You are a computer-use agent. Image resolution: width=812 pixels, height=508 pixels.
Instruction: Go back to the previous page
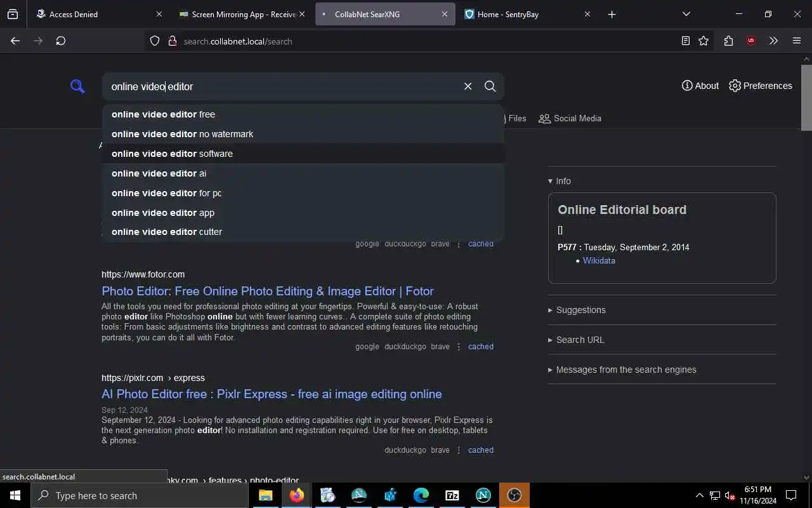(x=15, y=41)
